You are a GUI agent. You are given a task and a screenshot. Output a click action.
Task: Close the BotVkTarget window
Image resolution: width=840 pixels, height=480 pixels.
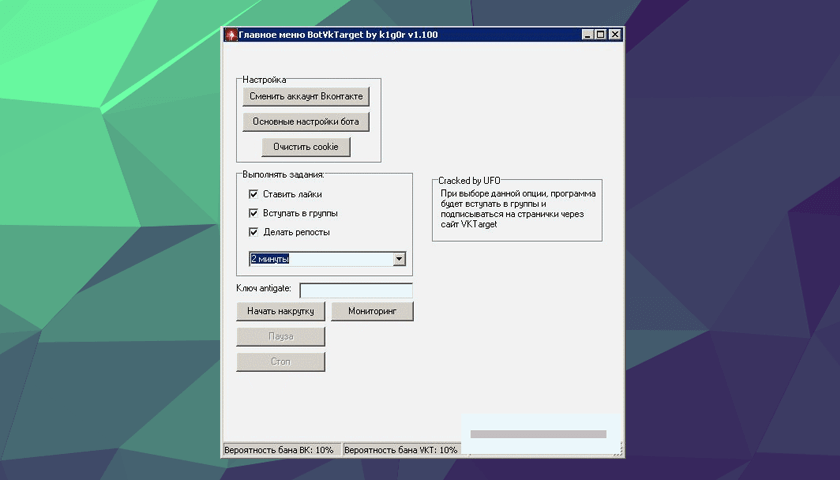pos(615,35)
